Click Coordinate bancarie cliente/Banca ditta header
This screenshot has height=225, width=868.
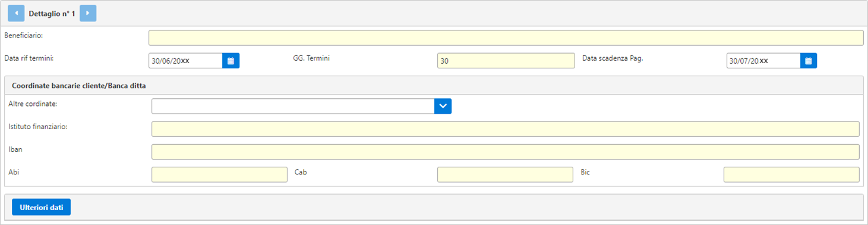point(79,86)
